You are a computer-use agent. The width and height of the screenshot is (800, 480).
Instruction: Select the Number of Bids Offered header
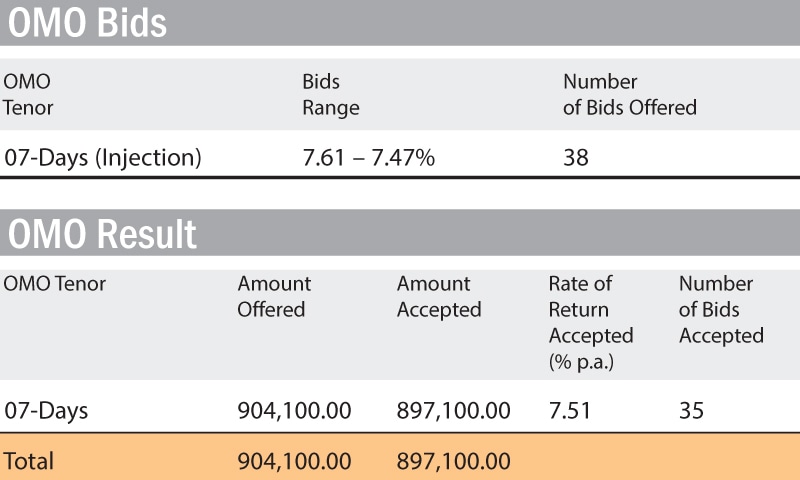tap(629, 94)
